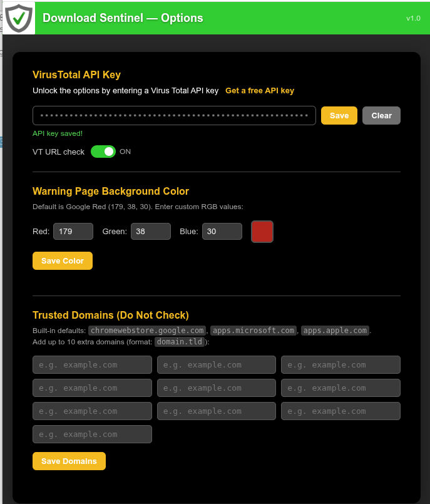
Task: Save the VirusTotal API key
Action: click(339, 115)
